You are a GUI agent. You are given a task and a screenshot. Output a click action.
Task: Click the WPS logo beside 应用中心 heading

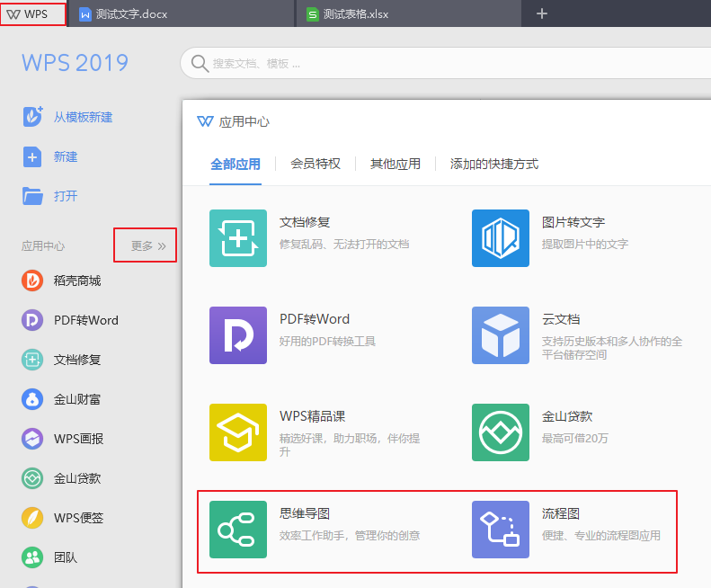205,121
